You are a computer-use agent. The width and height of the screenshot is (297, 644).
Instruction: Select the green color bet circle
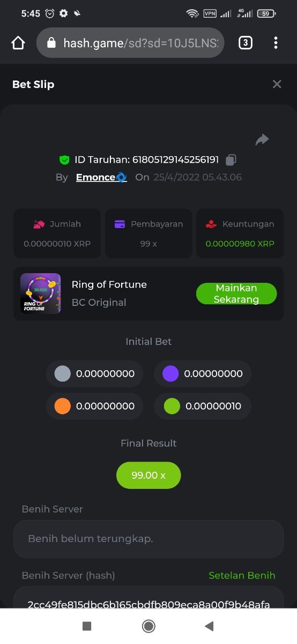click(x=170, y=406)
